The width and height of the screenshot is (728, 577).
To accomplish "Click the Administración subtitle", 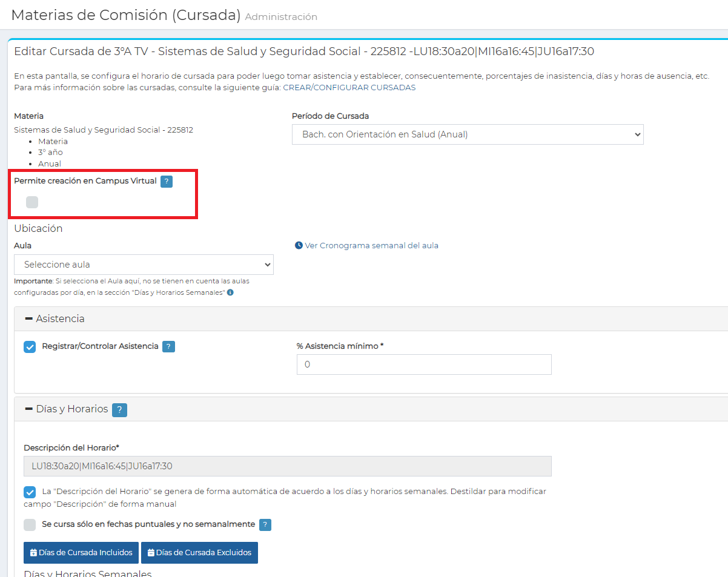I will point(281,17).
